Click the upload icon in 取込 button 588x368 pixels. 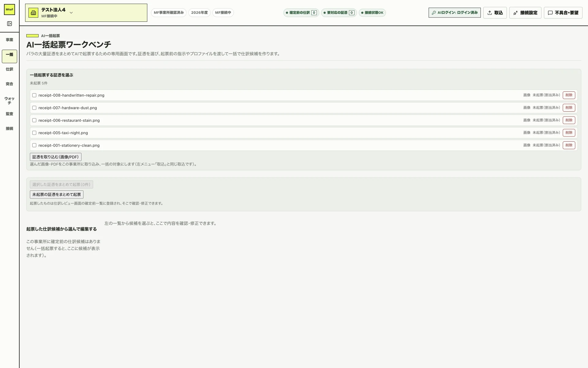tap(490, 13)
